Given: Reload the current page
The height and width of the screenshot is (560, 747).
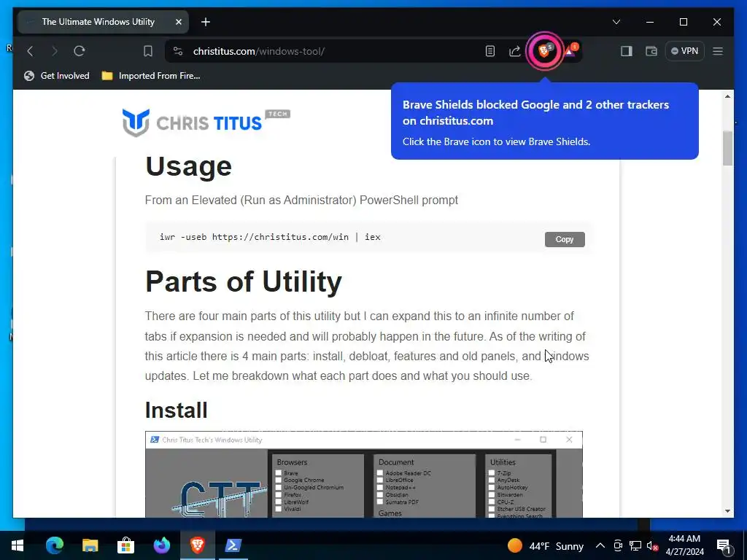Looking at the screenshot, I should (x=79, y=51).
